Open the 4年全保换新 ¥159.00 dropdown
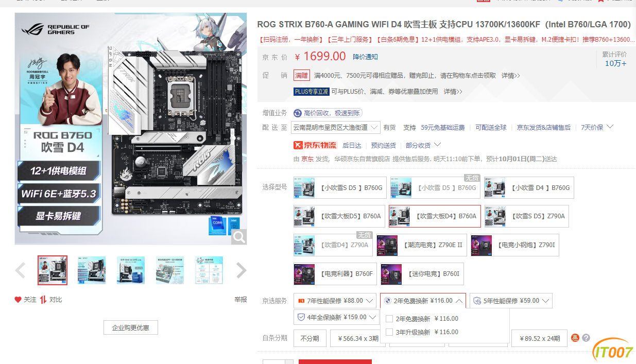The image size is (636, 364). point(337,317)
